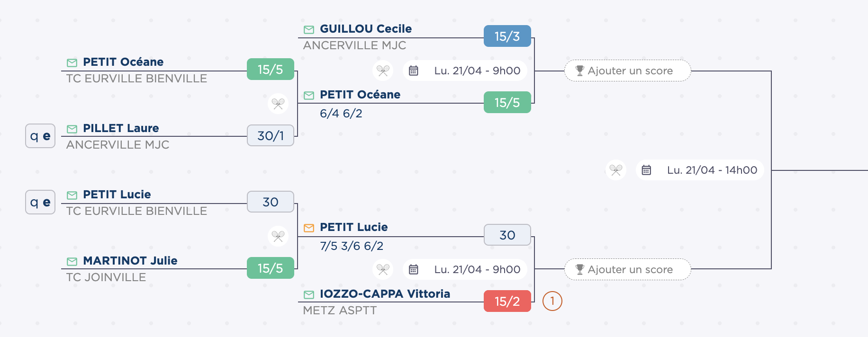Click the envelope icon beside GUILLOU Cecile
The height and width of the screenshot is (337, 868).
tap(309, 30)
